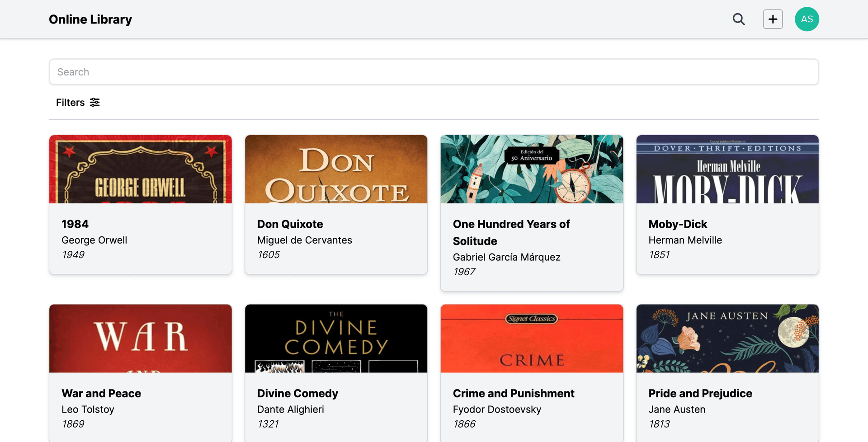868x442 pixels.
Task: Click the year 1851
Action: click(x=660, y=255)
